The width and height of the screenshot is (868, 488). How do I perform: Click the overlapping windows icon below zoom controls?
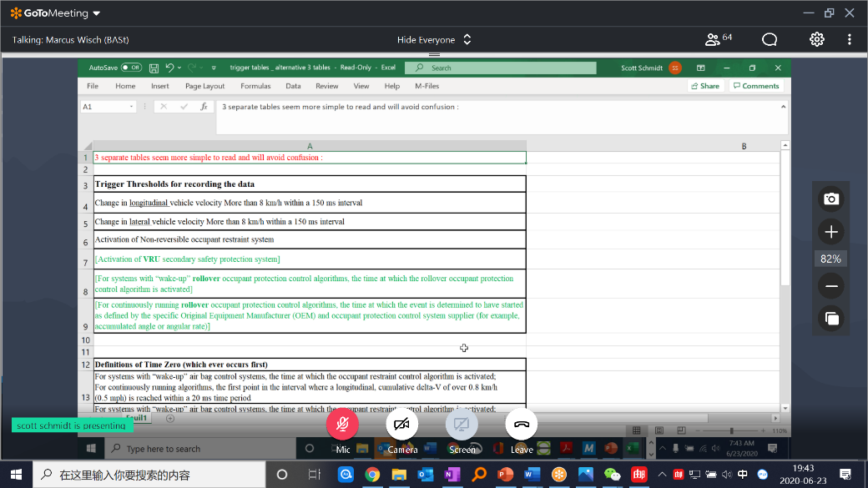[830, 318]
